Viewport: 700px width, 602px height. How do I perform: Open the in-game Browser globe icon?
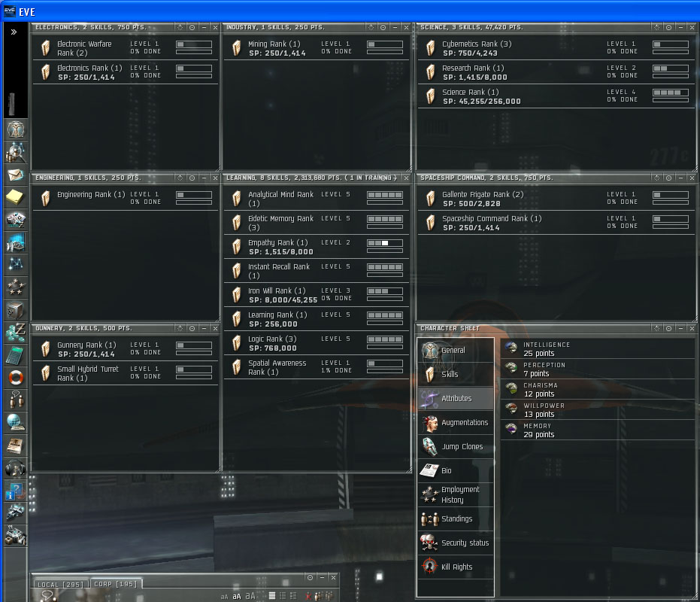(x=16, y=422)
